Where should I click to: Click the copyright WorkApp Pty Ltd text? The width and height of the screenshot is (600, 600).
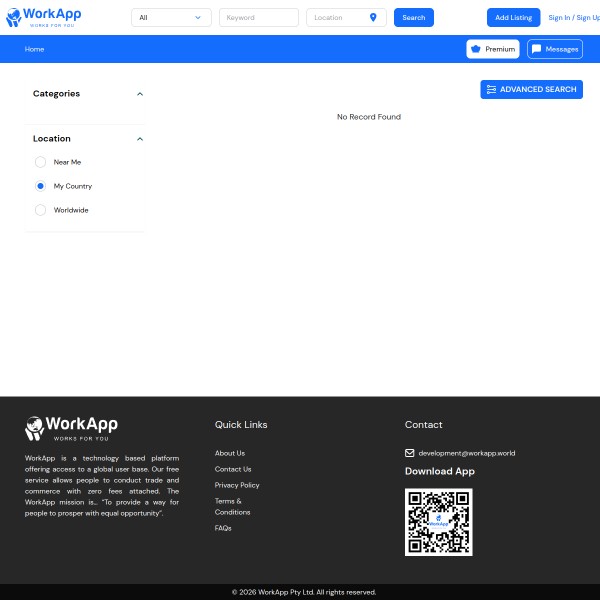coord(304,592)
